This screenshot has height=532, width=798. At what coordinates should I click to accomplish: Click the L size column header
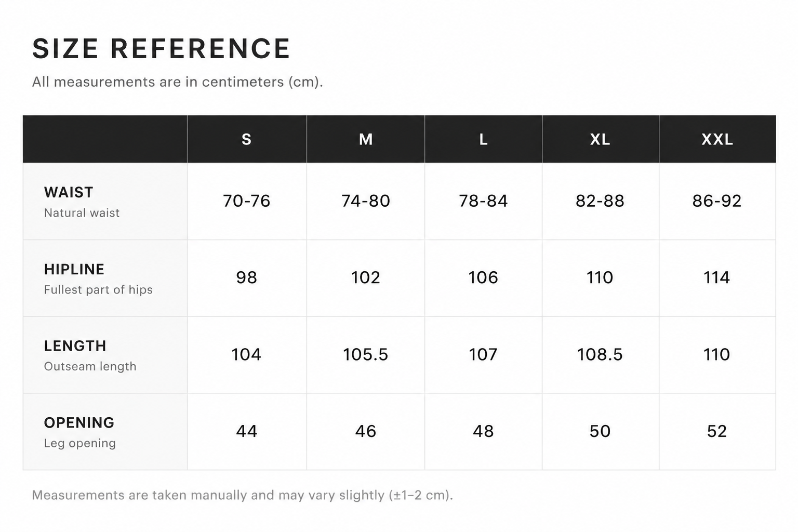tap(483, 139)
